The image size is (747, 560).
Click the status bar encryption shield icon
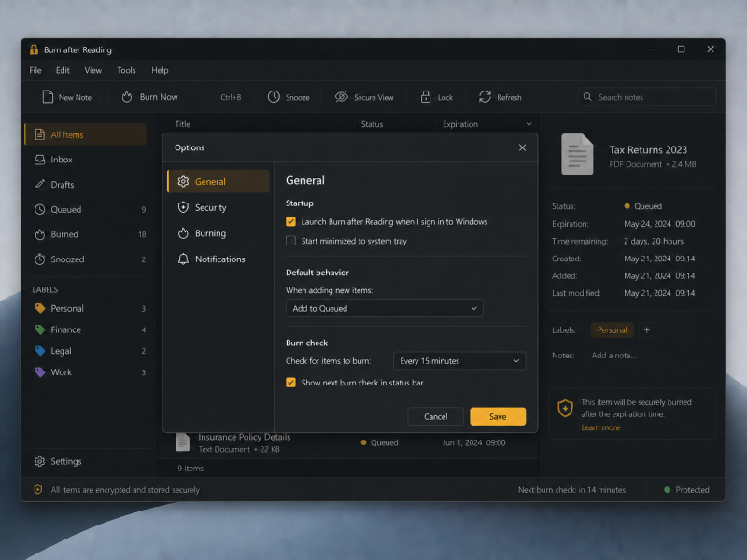38,489
